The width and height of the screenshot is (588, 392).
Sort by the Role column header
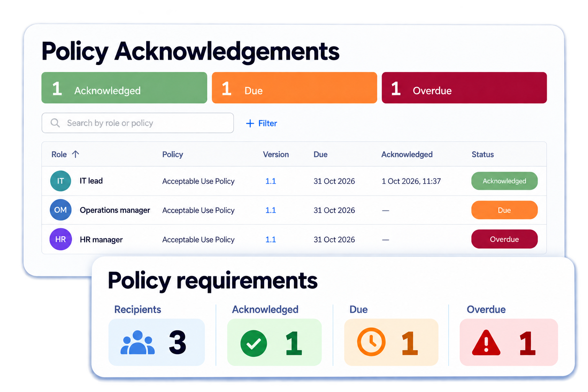click(x=59, y=154)
